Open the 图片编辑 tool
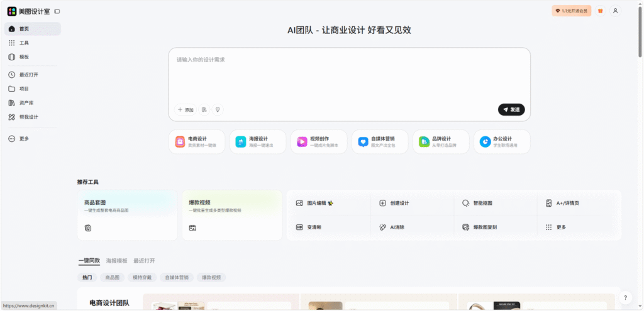 click(x=328, y=203)
